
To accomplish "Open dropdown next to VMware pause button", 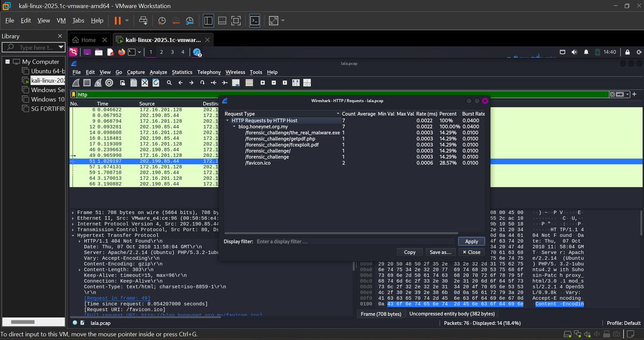I will [x=127, y=20].
